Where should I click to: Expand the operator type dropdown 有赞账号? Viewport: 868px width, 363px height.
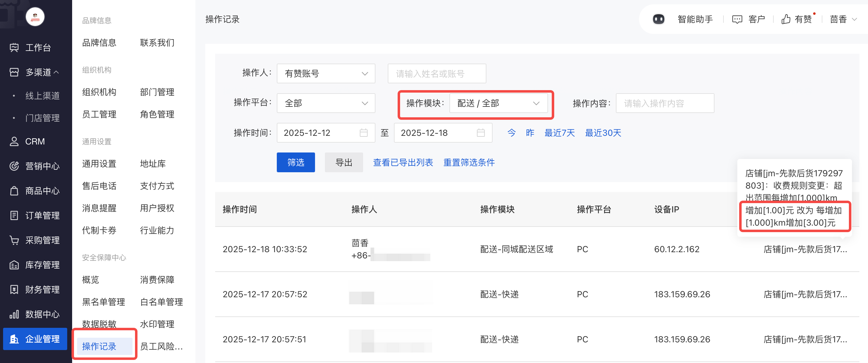(x=325, y=73)
